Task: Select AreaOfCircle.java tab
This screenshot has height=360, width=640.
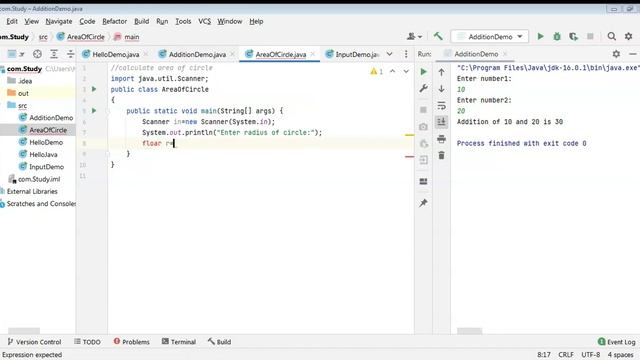Action: click(280, 54)
